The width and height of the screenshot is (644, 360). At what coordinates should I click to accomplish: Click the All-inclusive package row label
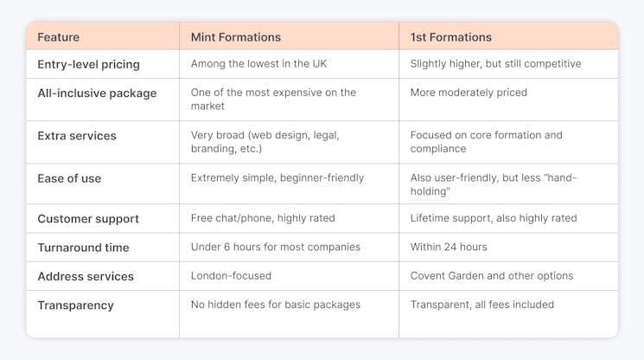[97, 93]
